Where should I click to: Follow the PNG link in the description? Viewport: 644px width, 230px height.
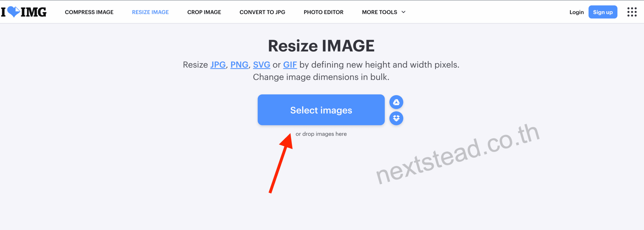(x=239, y=65)
